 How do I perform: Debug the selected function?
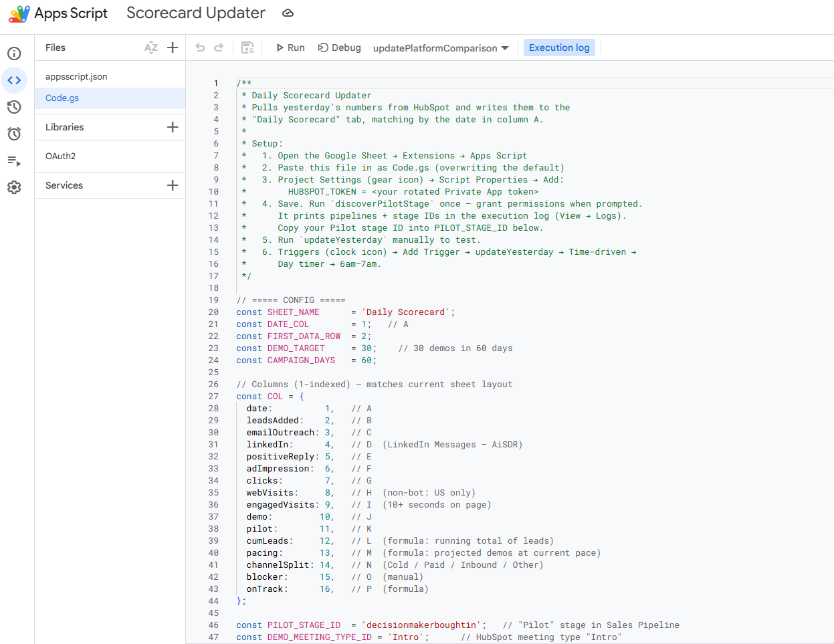point(339,47)
